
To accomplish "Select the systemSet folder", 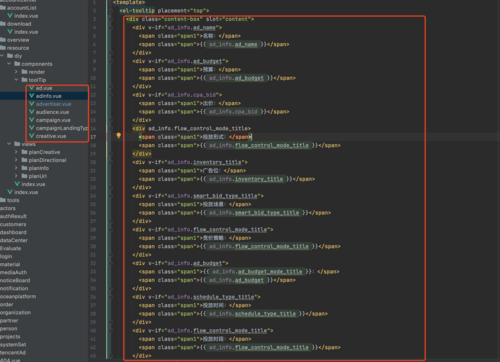I will click(13, 344).
